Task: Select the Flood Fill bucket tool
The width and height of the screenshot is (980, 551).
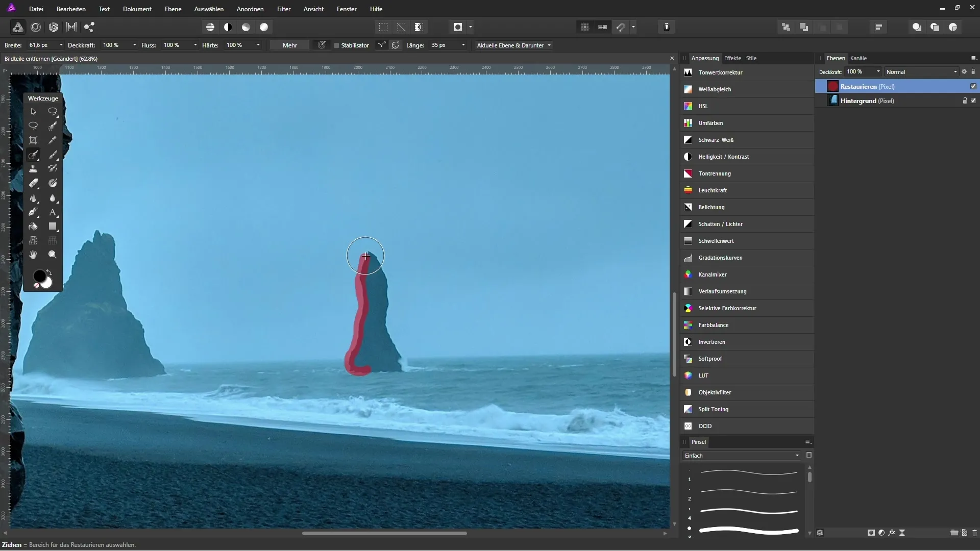Action: pos(33,226)
